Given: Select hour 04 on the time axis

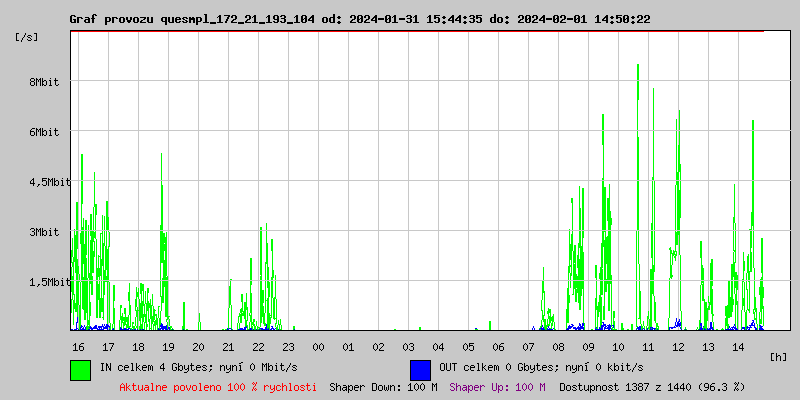Looking at the screenshot, I should tap(438, 346).
